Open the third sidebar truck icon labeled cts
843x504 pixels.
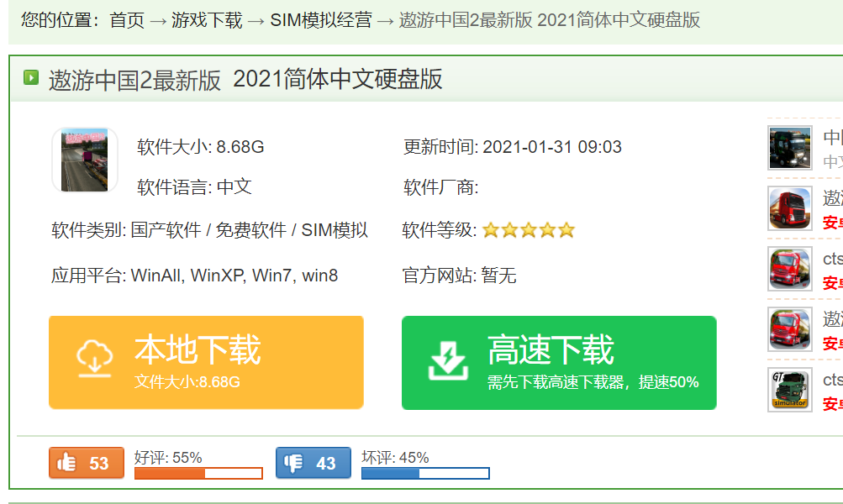(x=789, y=269)
